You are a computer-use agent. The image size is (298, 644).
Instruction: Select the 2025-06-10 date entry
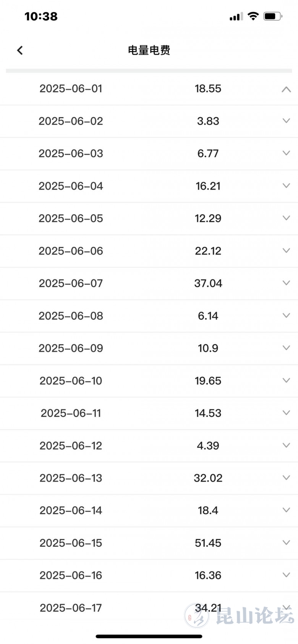(x=71, y=381)
